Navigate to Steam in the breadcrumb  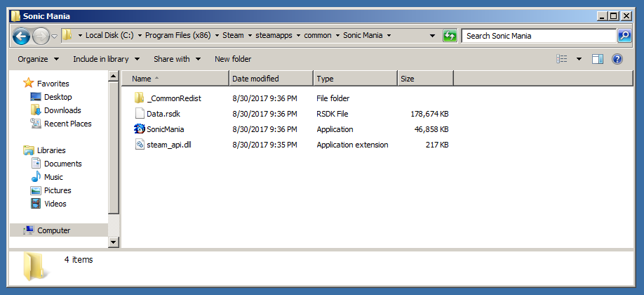click(x=233, y=35)
